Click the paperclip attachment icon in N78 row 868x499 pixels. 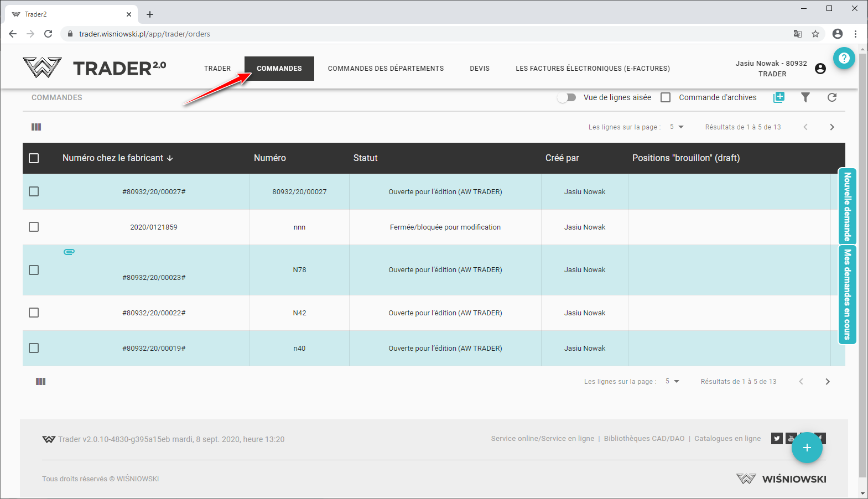(69, 252)
